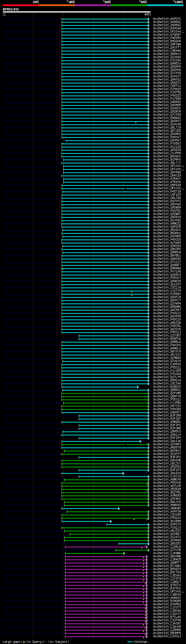Select the UniRef100_A9RDR1 label
The width and height of the screenshot is (186, 644).
(x=167, y=422)
